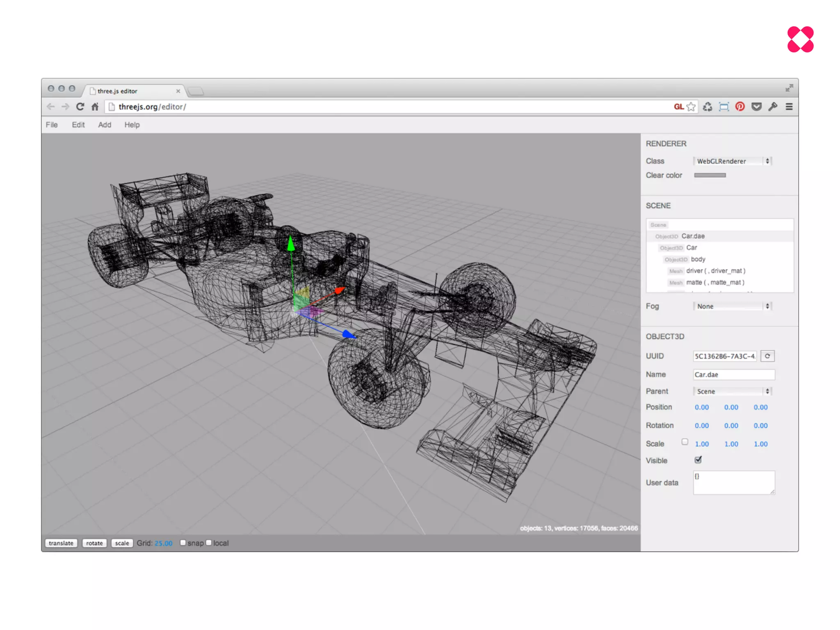Uncheck the Visible checkbox
This screenshot has height=630, width=840.
698,460
